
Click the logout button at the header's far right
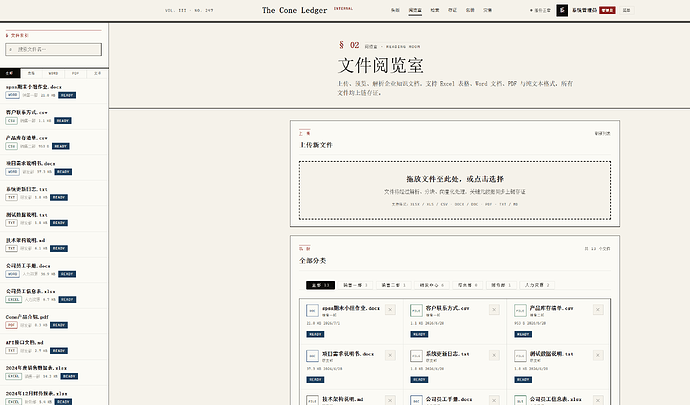click(627, 10)
